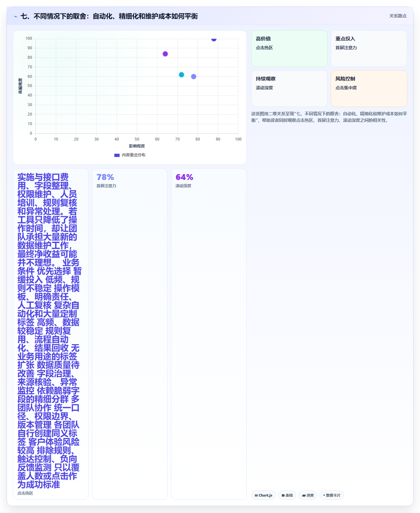420x513 pixels.
Task: Click the 滚动深度 label under 64%
Action: coord(183,186)
